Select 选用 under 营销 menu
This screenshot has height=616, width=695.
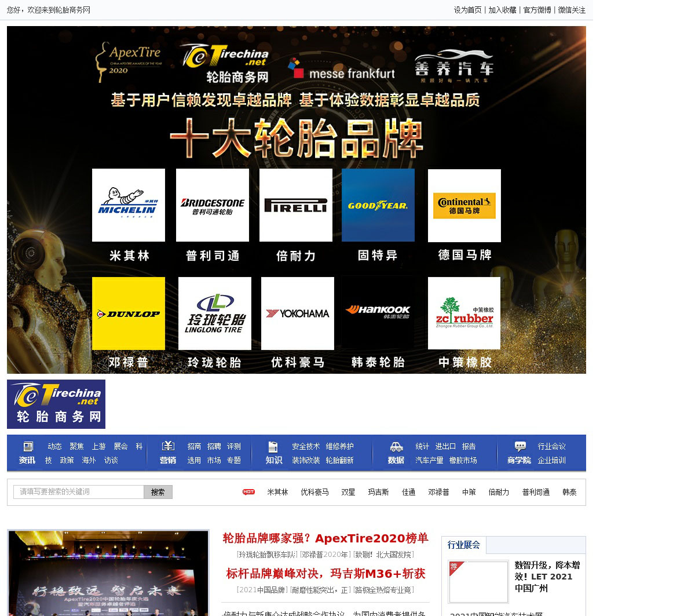click(x=194, y=460)
